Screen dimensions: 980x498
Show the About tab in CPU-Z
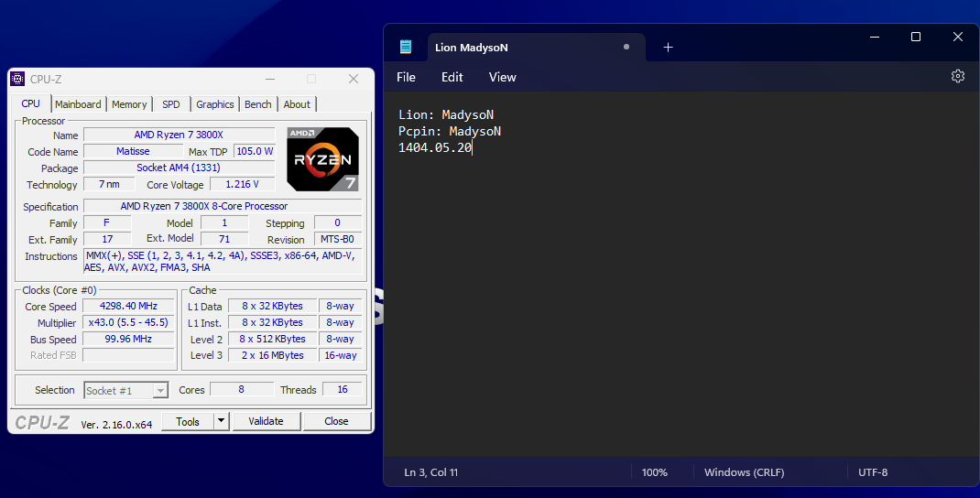[297, 104]
